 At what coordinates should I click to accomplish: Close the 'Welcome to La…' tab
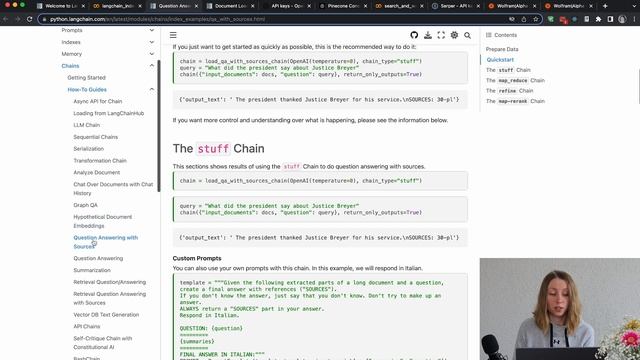(x=83, y=6)
